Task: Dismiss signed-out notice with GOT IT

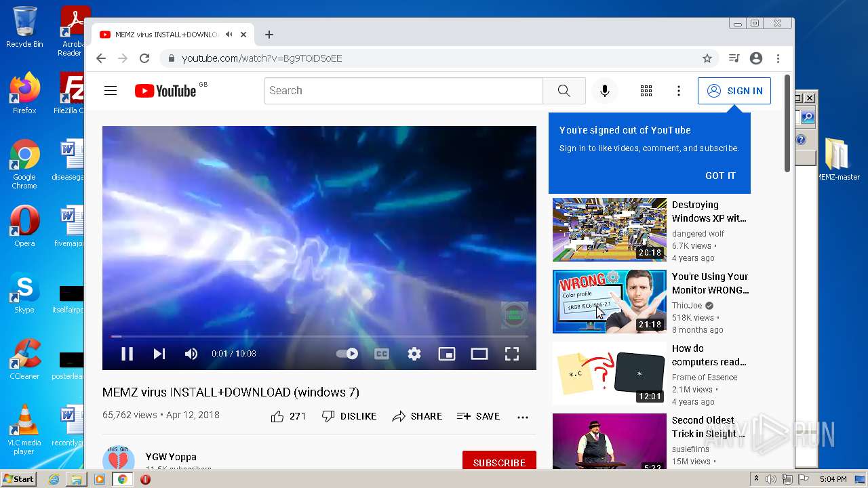Action: (x=720, y=176)
